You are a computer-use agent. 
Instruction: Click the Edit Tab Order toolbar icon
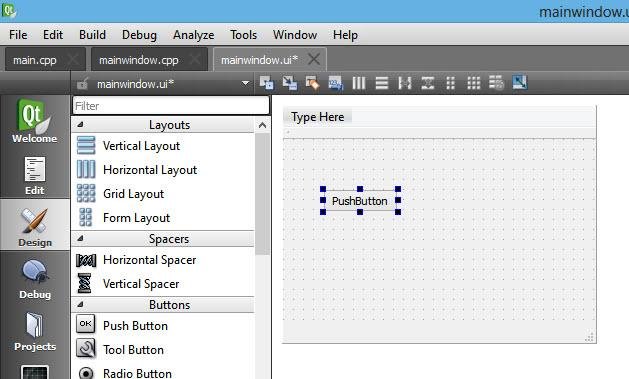pos(335,83)
